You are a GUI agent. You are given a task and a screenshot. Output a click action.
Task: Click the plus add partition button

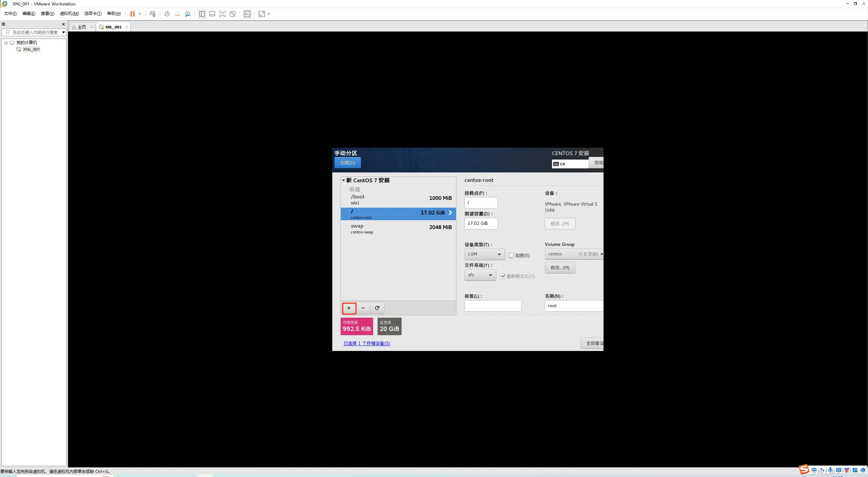[349, 308]
